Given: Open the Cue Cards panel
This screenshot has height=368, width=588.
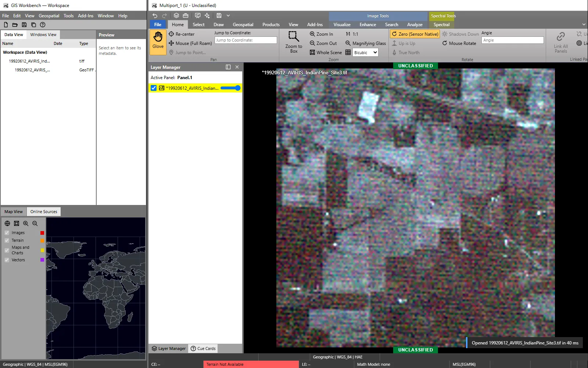Looking at the screenshot, I should 203,348.
